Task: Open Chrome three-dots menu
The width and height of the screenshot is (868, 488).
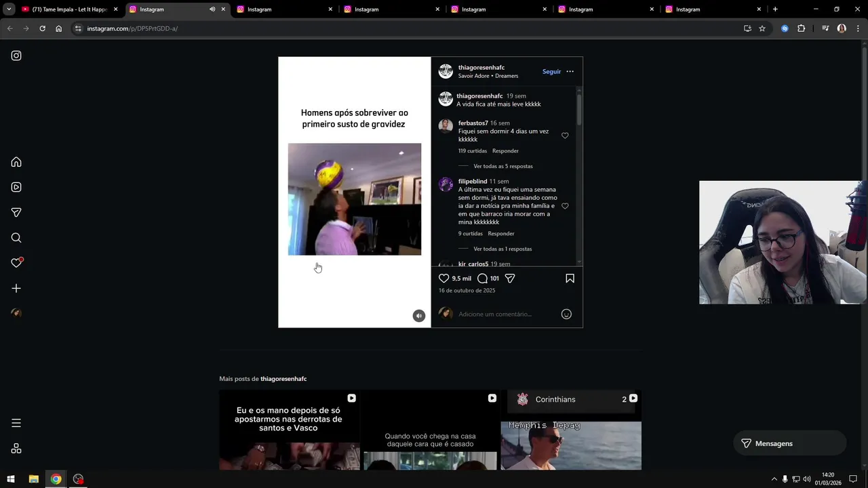Action: click(858, 28)
